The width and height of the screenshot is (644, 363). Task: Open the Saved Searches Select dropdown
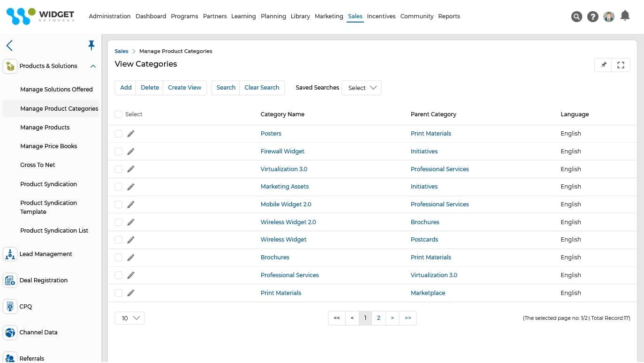click(x=361, y=88)
